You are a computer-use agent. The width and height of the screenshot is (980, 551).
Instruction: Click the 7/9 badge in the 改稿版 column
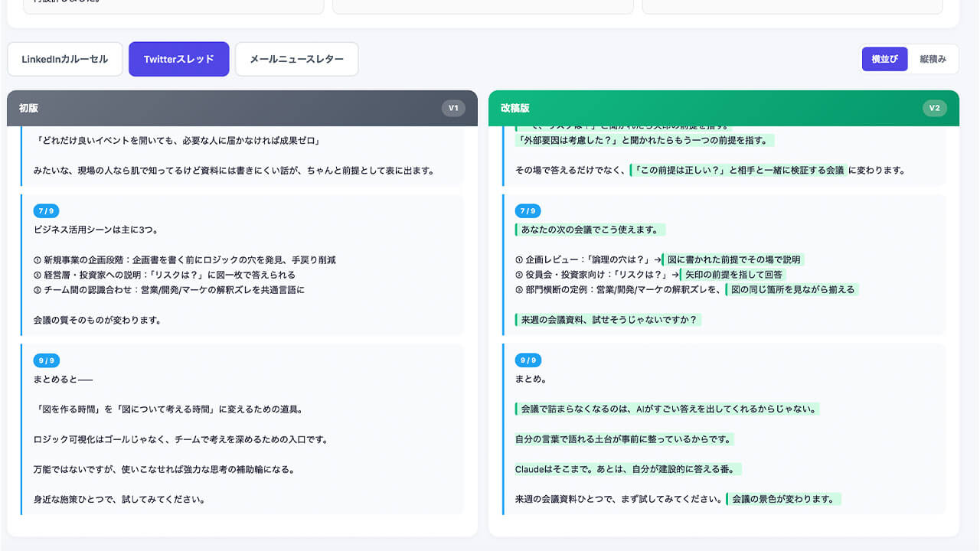pyautogui.click(x=528, y=211)
